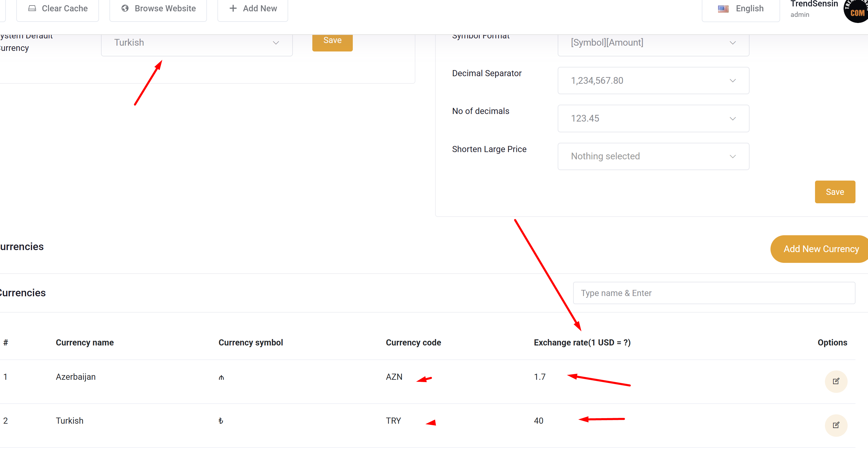
Task: Edit the Turkish currency row
Action: [836, 425]
